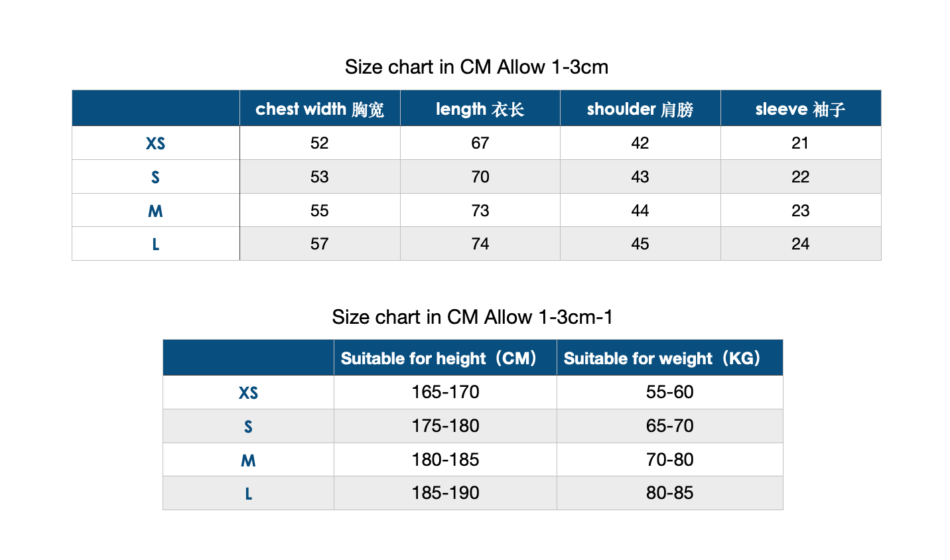Select the M row label in first table
The height and width of the screenshot is (560, 950).
coord(155,211)
